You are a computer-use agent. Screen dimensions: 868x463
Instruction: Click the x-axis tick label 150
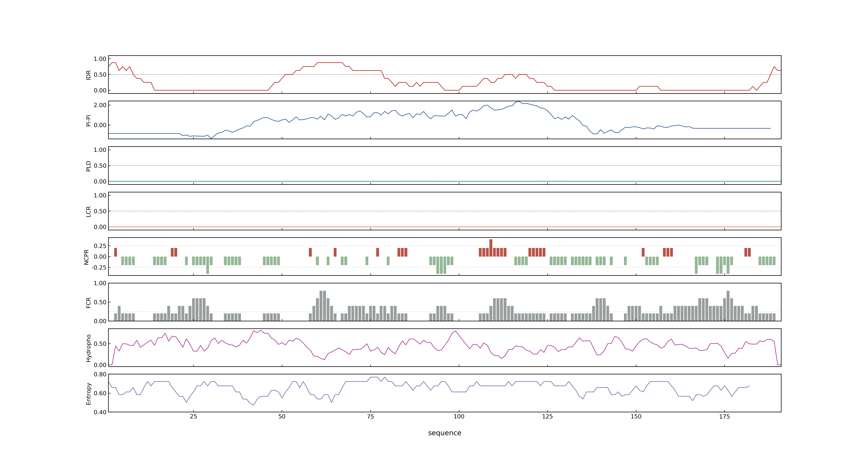point(636,416)
